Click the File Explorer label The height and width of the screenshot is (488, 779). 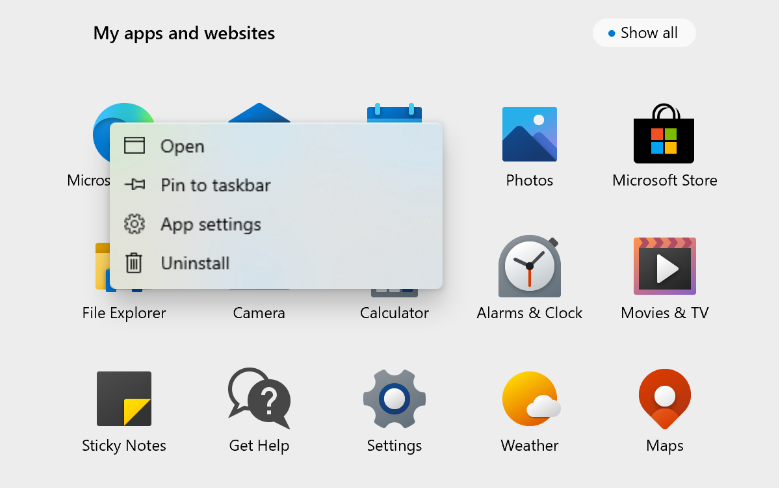coord(124,313)
